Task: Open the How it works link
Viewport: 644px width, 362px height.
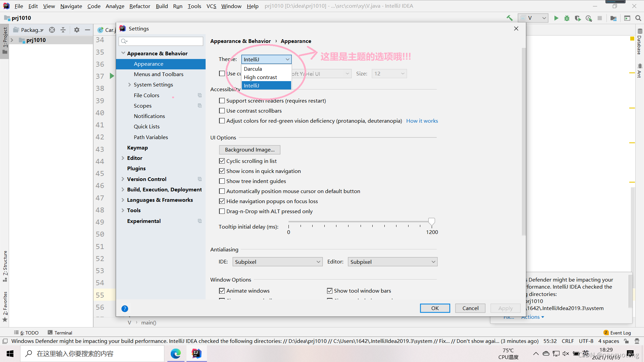Action: [422, 121]
